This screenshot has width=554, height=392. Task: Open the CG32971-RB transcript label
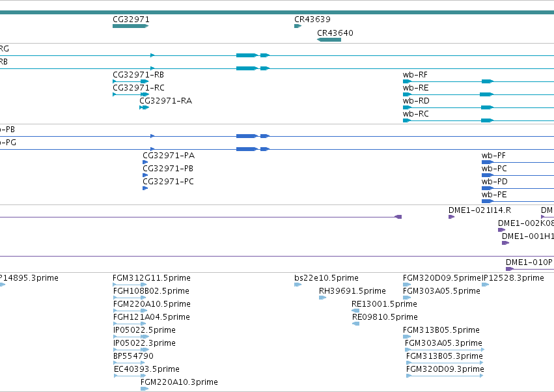(138, 75)
